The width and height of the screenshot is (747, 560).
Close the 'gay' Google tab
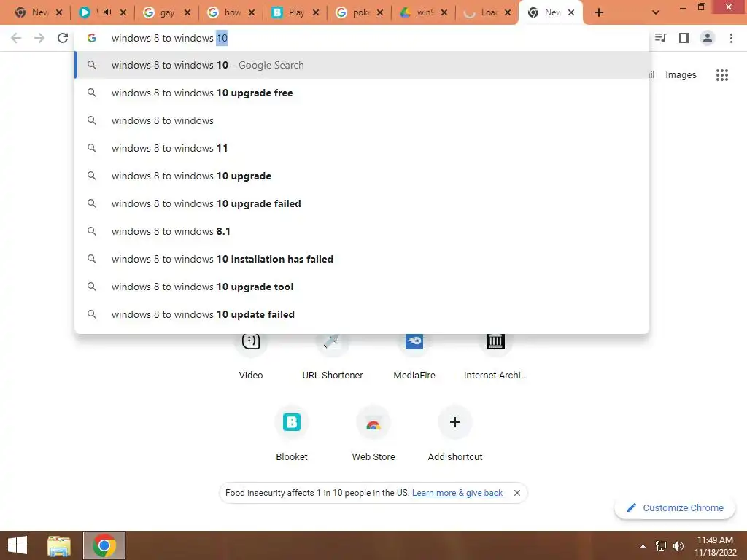pyautogui.click(x=187, y=12)
